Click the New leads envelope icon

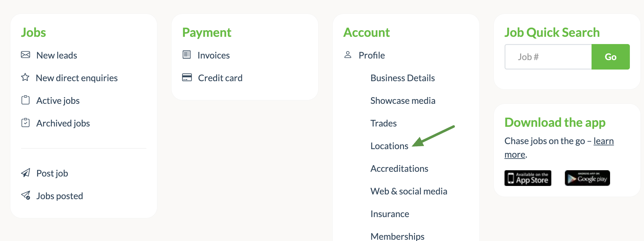coord(25,55)
